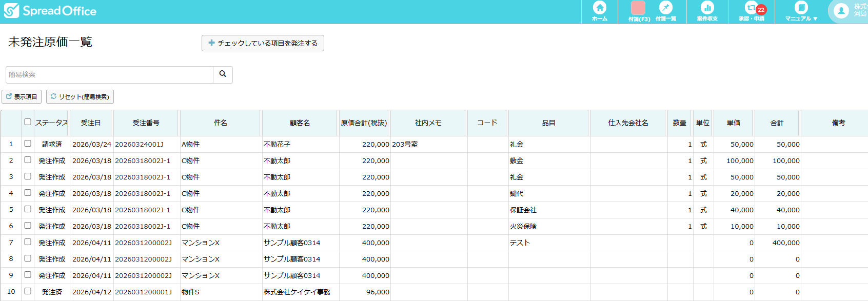
Task: Click the 数量 column header
Action: pos(680,123)
